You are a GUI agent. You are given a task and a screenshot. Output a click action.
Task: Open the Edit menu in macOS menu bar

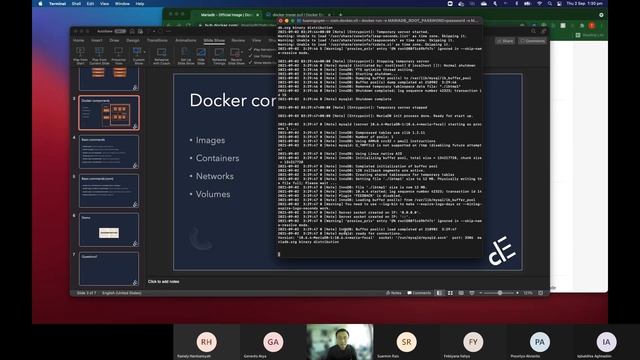click(x=90, y=4)
